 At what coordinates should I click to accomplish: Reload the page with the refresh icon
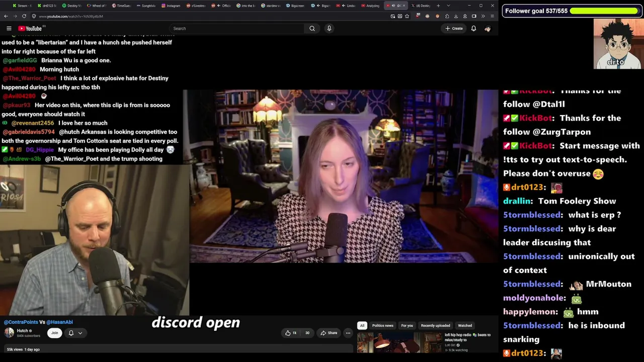[24, 16]
